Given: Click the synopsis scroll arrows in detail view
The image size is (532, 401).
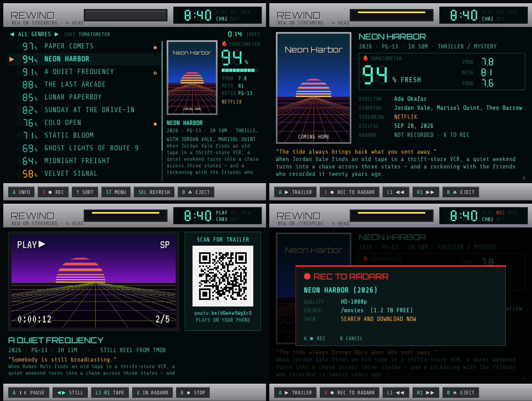Looking at the screenshot, I should coord(523,178).
